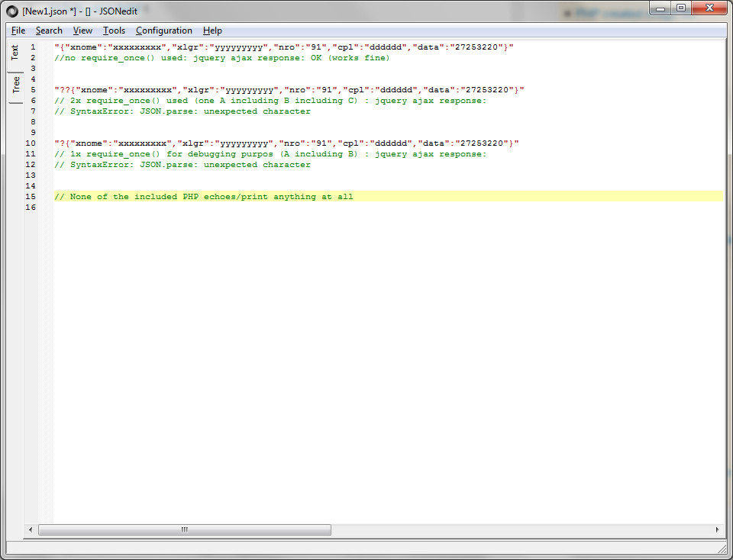Open the File menu

click(18, 31)
